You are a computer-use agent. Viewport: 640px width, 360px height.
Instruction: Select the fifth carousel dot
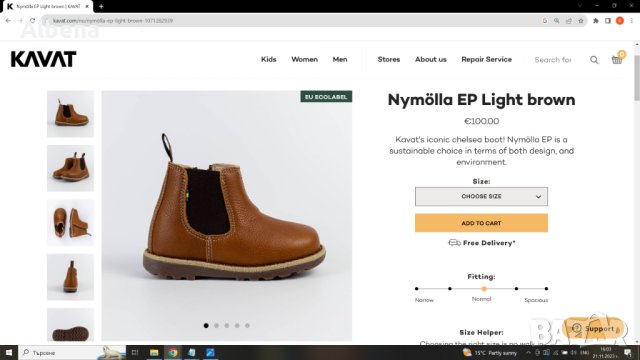pos(247,325)
